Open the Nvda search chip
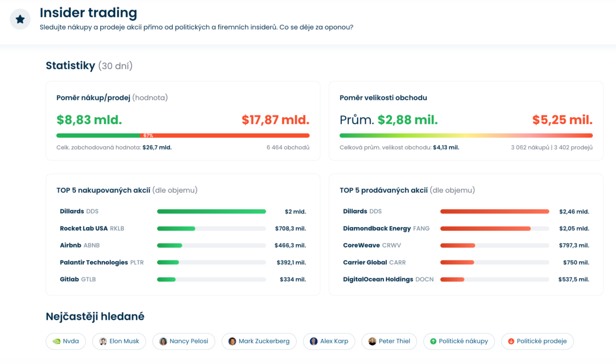 66,341
